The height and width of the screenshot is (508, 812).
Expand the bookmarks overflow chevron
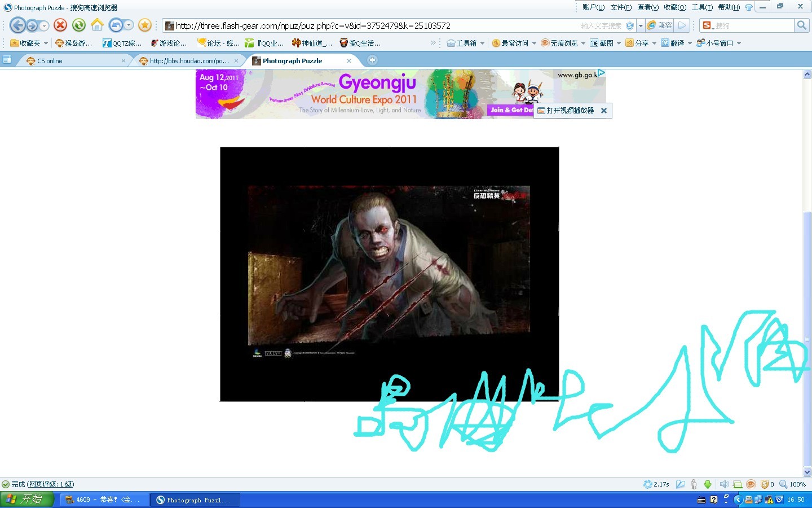(433, 43)
